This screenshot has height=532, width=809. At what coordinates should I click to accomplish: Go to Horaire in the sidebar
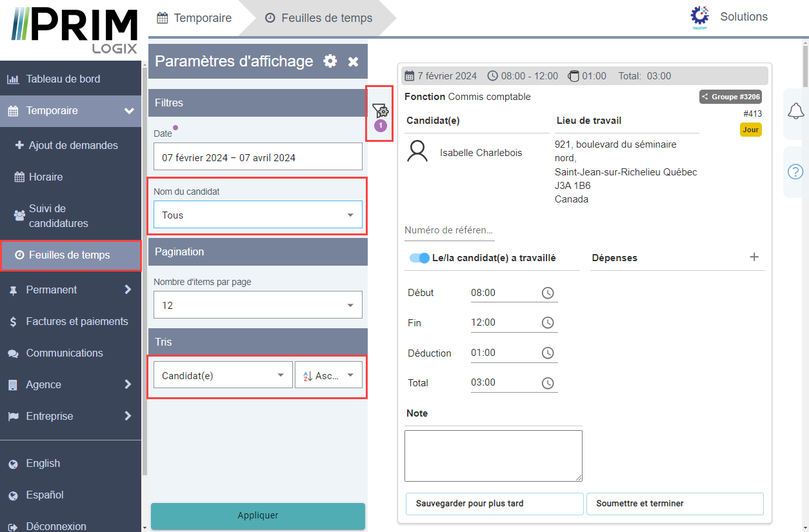coord(46,177)
